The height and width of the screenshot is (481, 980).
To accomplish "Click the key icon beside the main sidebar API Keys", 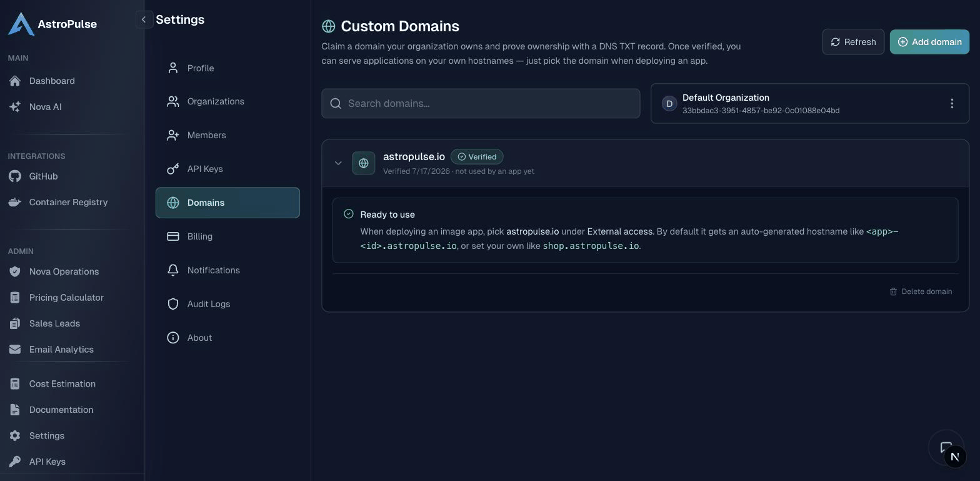I will pyautogui.click(x=15, y=462).
